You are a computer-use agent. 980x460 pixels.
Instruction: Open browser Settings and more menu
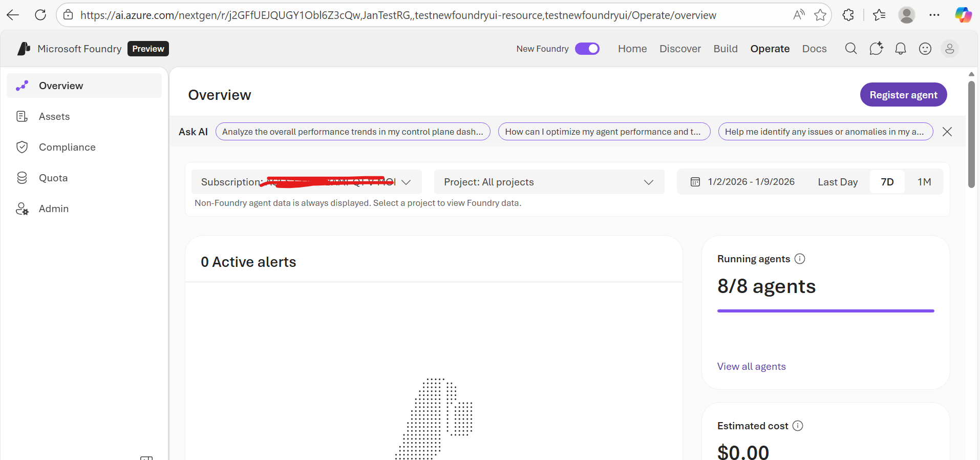[934, 15]
